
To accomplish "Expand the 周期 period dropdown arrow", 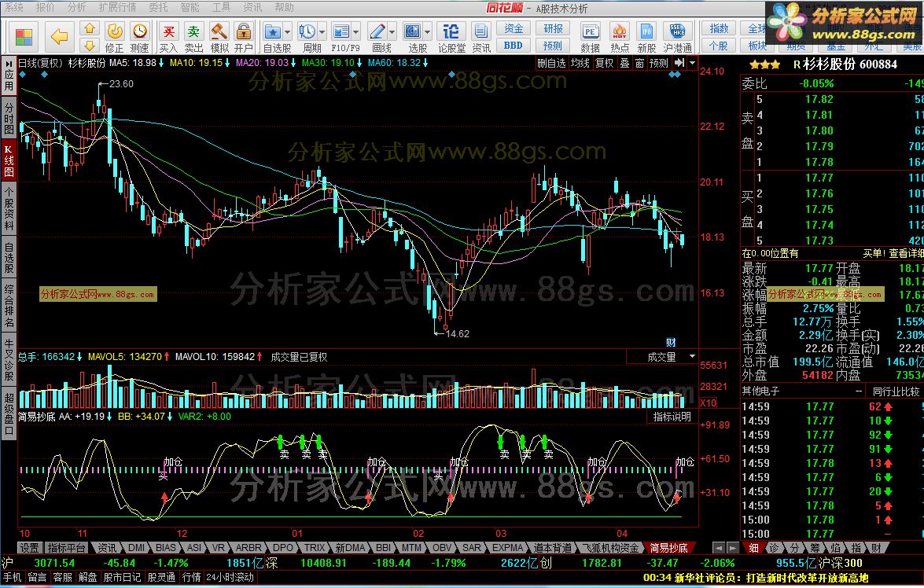I will (x=322, y=31).
